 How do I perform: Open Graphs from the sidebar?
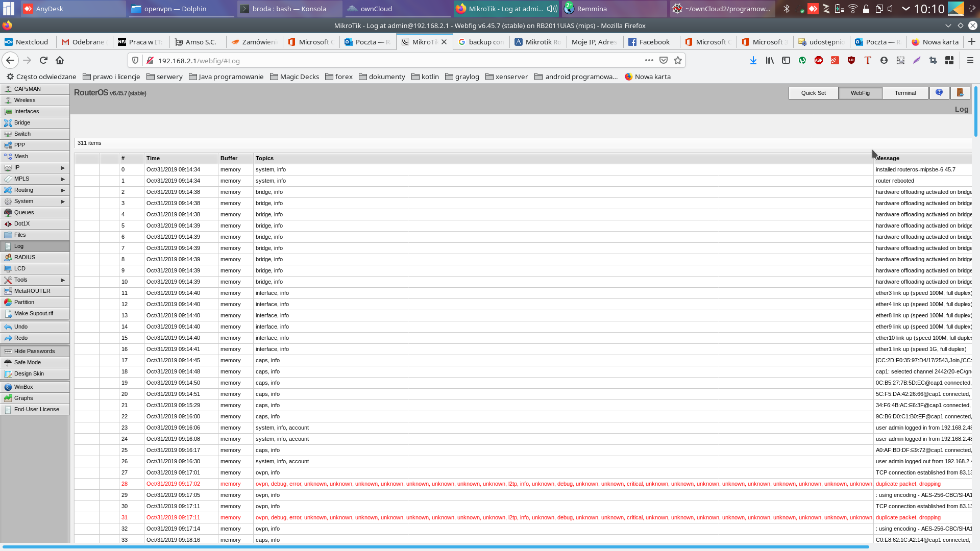23,398
